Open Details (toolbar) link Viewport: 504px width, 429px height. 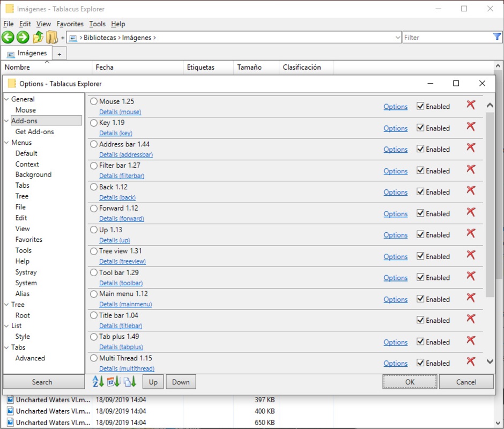[x=121, y=283]
